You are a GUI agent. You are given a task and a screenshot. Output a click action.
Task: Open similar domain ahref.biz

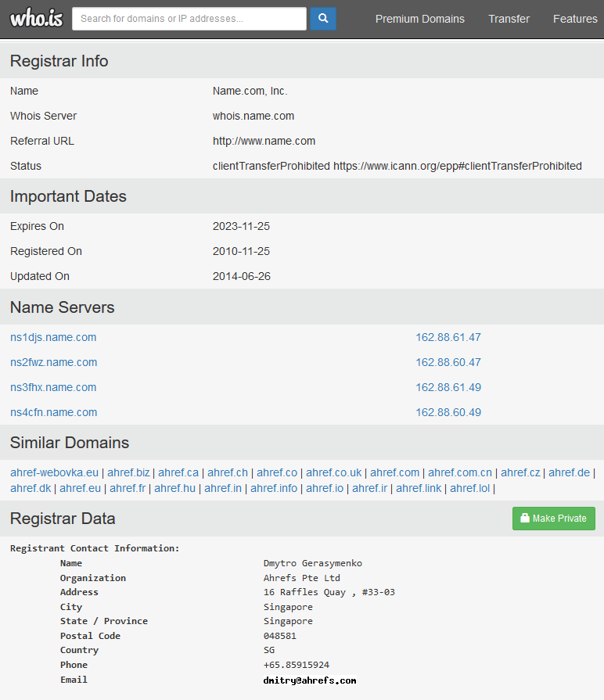pos(128,472)
